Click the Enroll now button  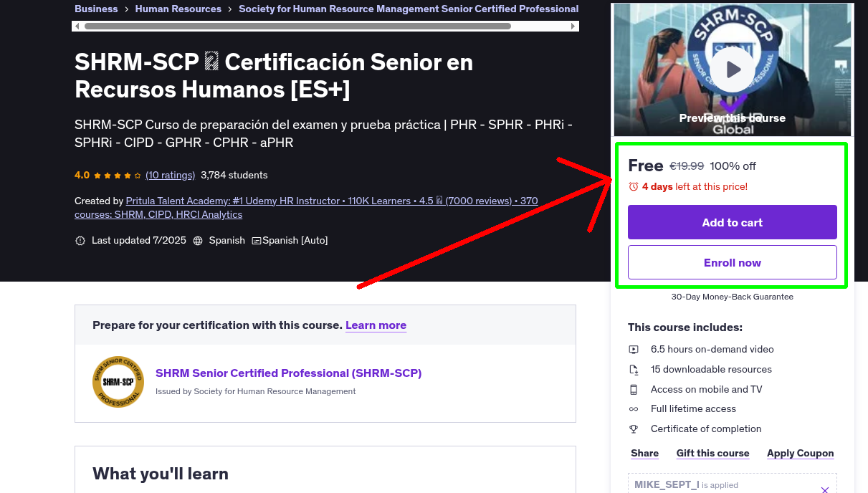point(733,262)
